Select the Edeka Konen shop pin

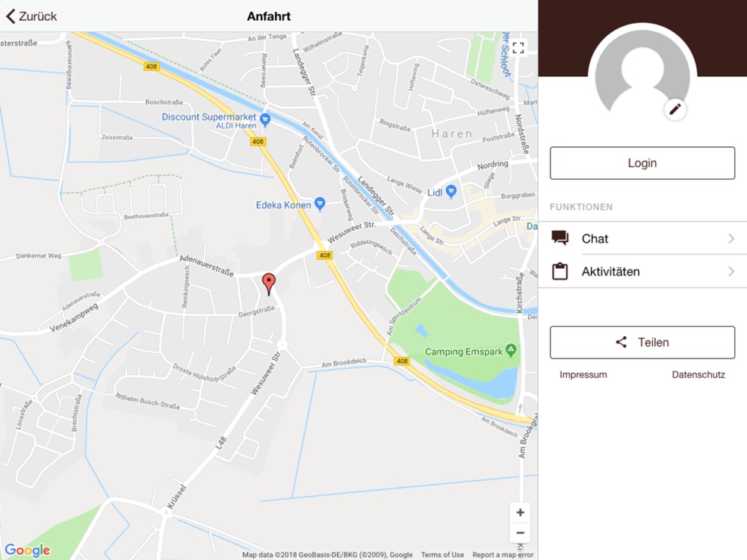click(x=320, y=204)
